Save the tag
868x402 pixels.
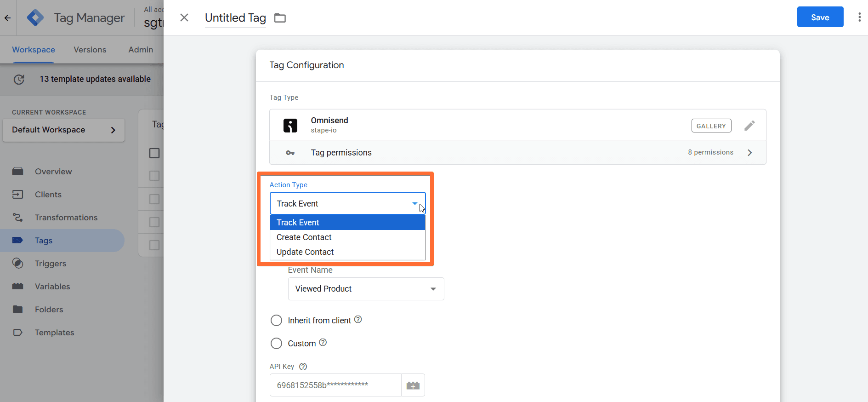tap(820, 17)
